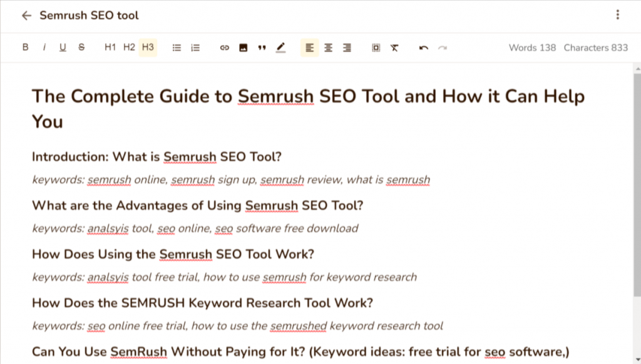Clear text formatting
Viewport: 641px width, 364px height.
coord(394,48)
